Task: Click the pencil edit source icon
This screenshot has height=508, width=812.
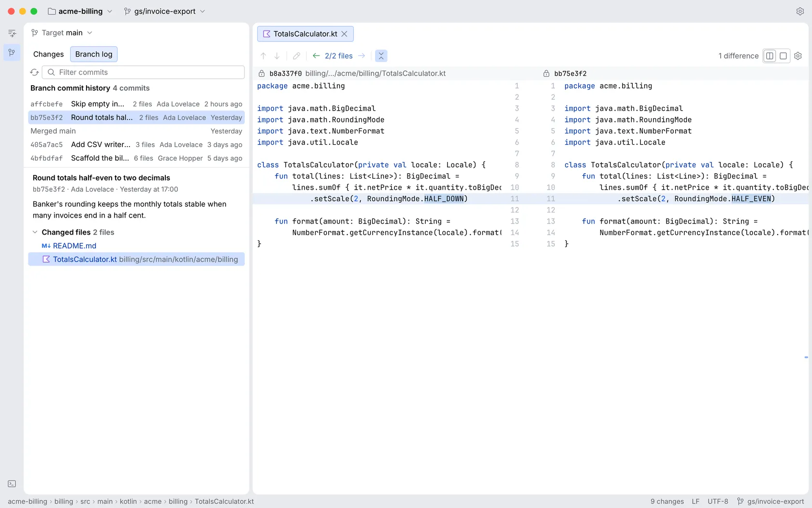Action: (x=297, y=56)
